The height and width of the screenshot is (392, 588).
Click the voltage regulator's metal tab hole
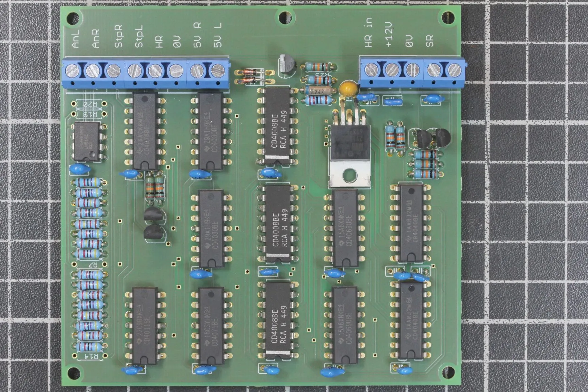(x=349, y=175)
